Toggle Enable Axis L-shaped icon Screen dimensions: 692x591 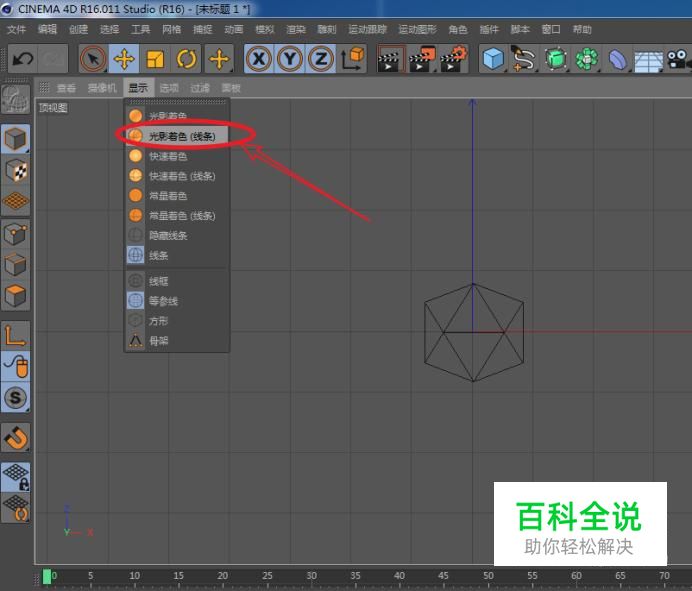tap(15, 335)
